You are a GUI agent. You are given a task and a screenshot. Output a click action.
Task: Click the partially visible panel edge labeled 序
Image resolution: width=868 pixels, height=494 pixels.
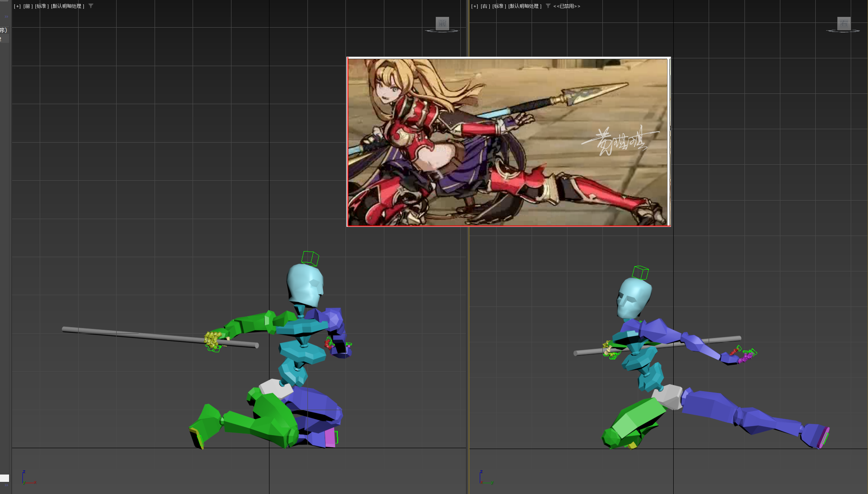tap(3, 29)
